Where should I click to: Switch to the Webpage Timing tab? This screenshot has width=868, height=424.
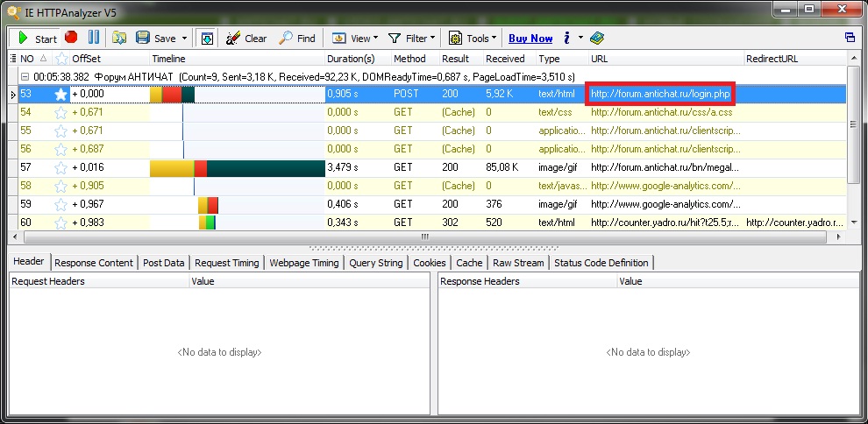304,263
